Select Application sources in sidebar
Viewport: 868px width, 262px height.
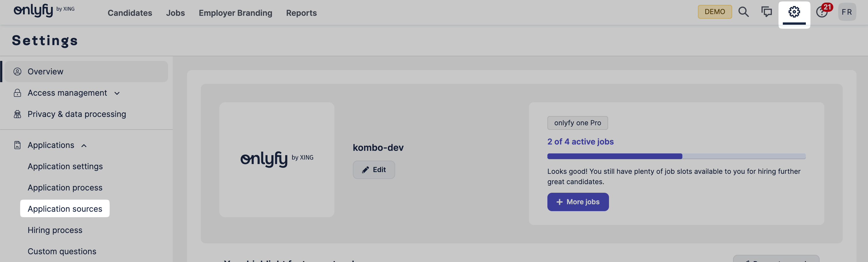[x=65, y=209]
